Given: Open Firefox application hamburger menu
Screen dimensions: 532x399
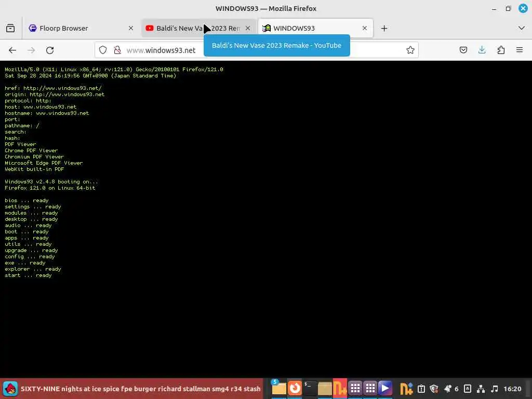Looking at the screenshot, I should coord(520,50).
